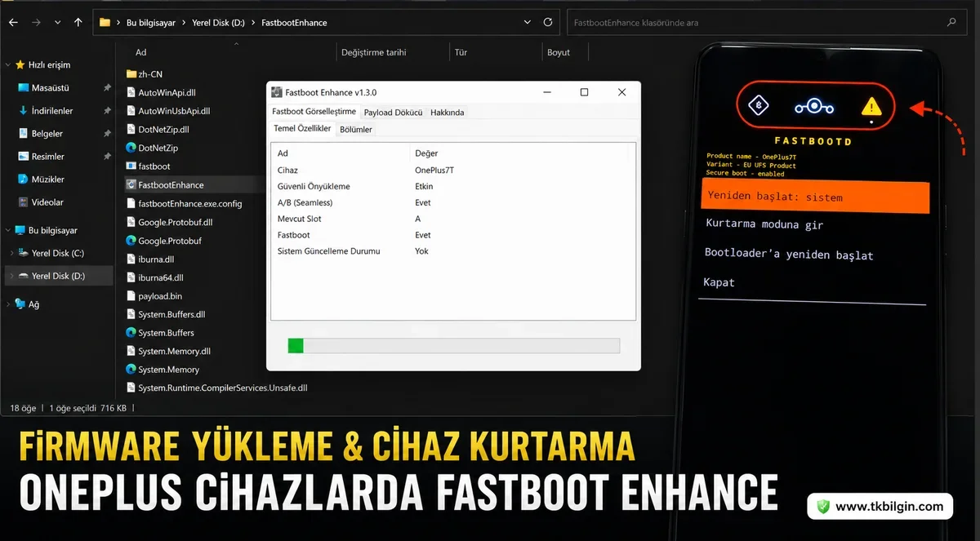Image resolution: width=980 pixels, height=541 pixels.
Task: Expand Yerel Disk (C:) in sidebar
Action: [x=11, y=253]
